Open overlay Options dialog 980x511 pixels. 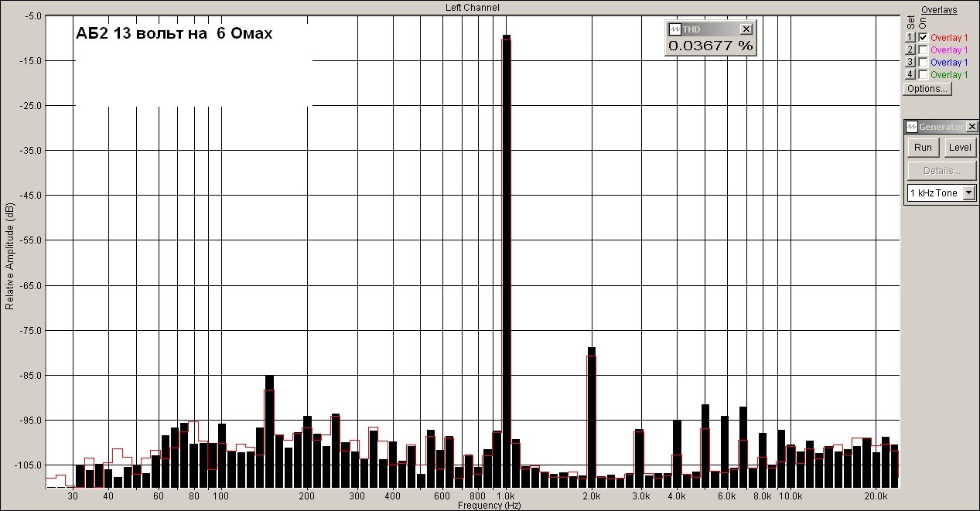pyautogui.click(x=927, y=88)
